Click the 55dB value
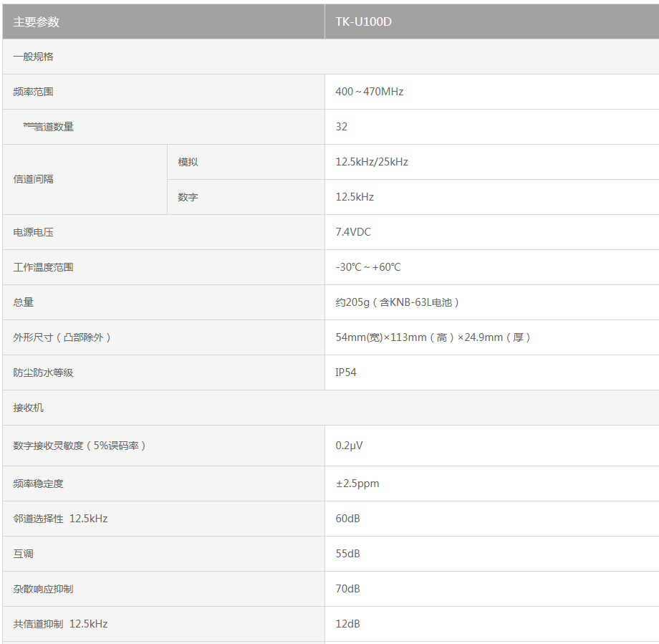Screen dimensions: 659x644 point(347,554)
